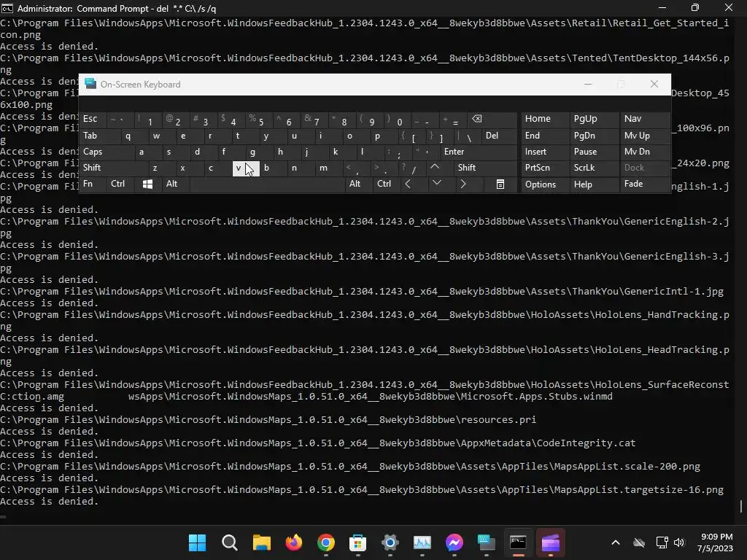Image resolution: width=747 pixels, height=560 pixels.
Task: Open Settings gear app on taskbar
Action: click(x=390, y=542)
